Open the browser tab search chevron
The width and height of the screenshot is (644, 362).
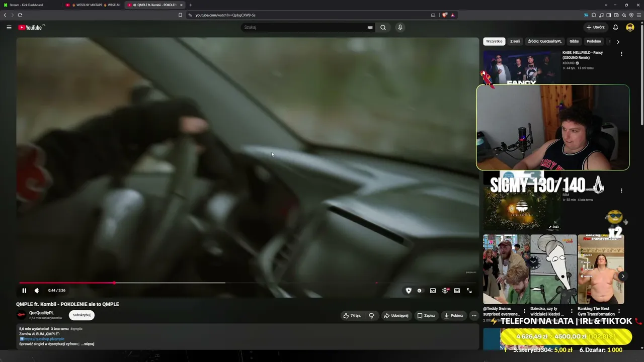(605, 5)
